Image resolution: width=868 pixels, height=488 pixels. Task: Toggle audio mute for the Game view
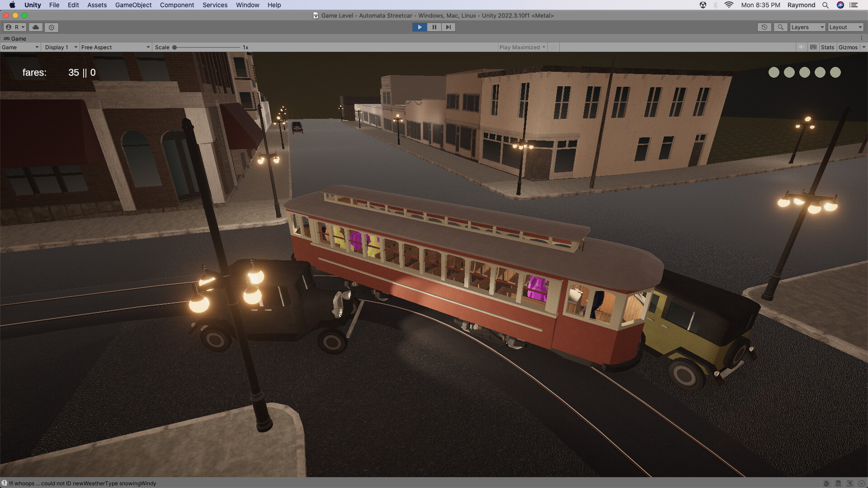coord(801,47)
